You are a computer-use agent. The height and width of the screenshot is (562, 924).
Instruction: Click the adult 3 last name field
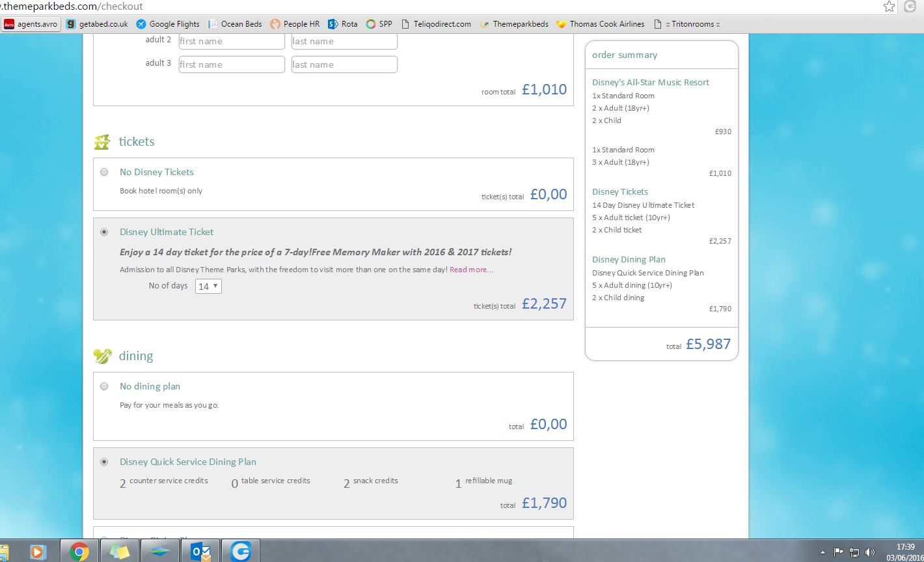[344, 64]
